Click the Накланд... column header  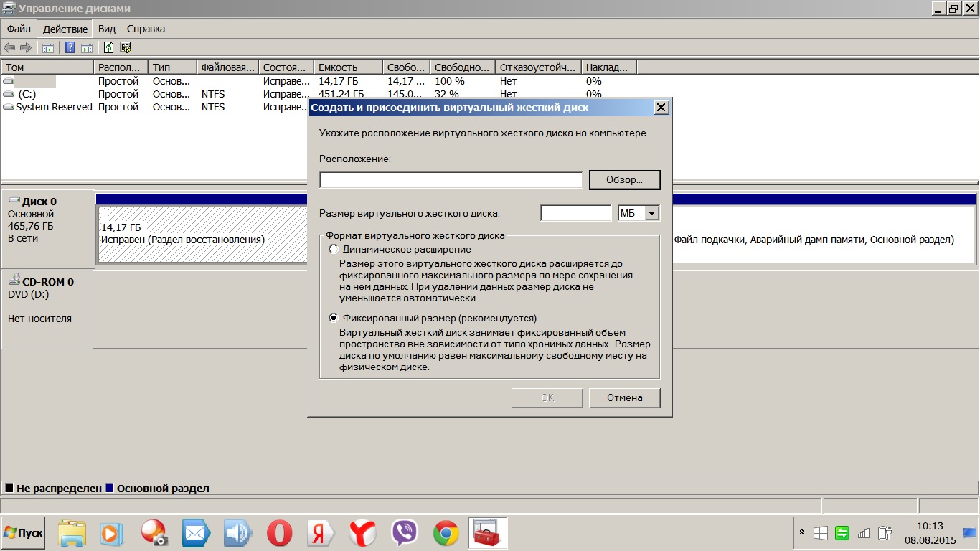[x=608, y=67]
